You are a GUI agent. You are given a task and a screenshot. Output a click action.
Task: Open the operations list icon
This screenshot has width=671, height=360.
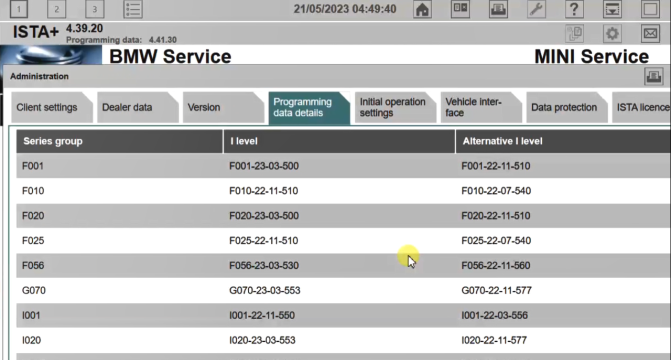(133, 9)
